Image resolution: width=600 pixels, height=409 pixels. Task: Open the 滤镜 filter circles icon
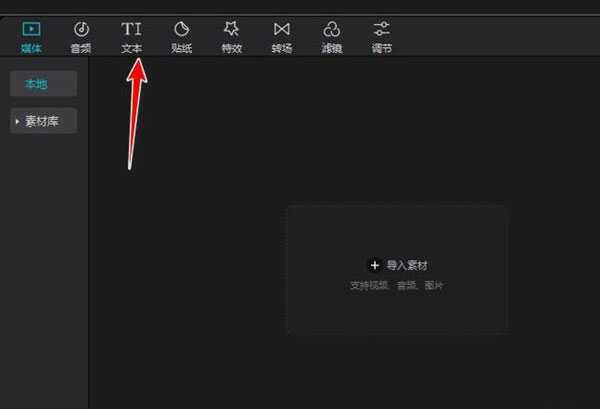331,29
